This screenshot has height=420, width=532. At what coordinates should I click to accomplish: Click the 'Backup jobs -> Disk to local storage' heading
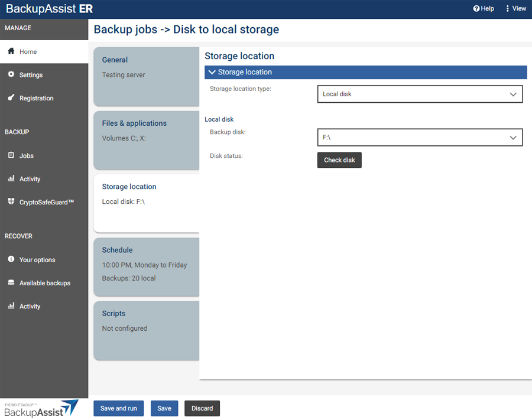pyautogui.click(x=186, y=30)
